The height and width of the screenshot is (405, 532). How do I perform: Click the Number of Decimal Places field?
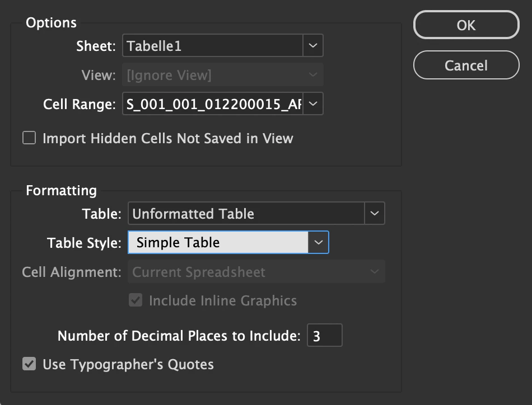pyautogui.click(x=324, y=336)
